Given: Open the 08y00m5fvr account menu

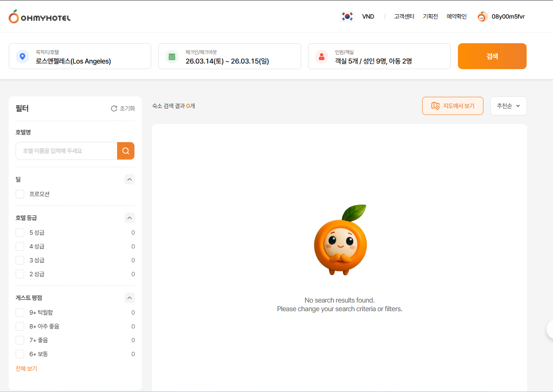Looking at the screenshot, I should click(508, 16).
